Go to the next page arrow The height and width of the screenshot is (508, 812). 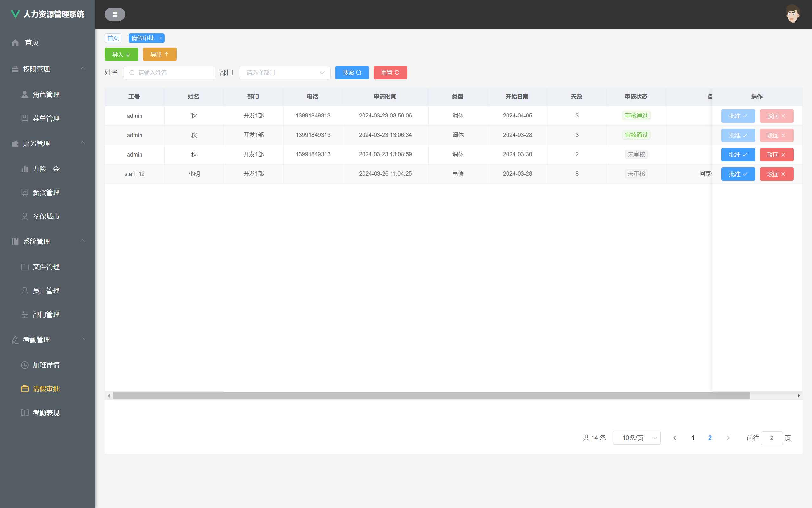click(x=728, y=438)
